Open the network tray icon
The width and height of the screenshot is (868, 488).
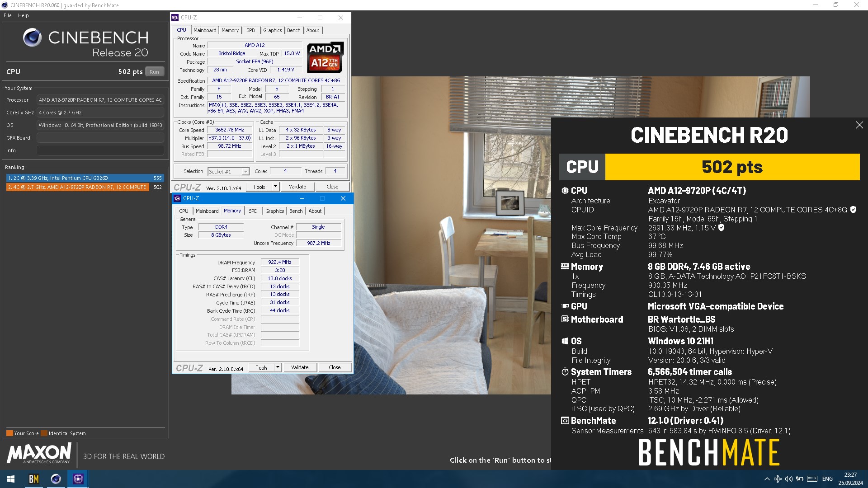click(x=778, y=479)
